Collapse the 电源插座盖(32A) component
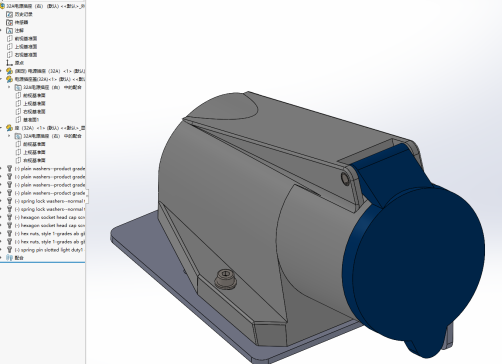The image size is (502, 364). [x=1, y=79]
